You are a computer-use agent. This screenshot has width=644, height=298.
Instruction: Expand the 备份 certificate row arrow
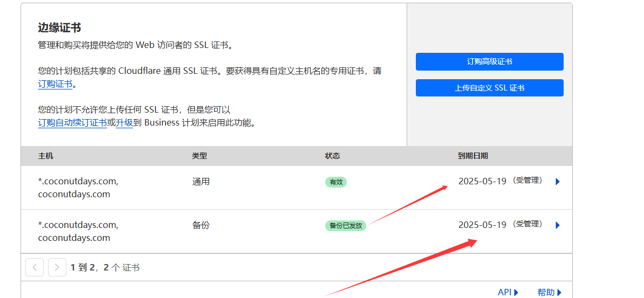click(x=557, y=225)
